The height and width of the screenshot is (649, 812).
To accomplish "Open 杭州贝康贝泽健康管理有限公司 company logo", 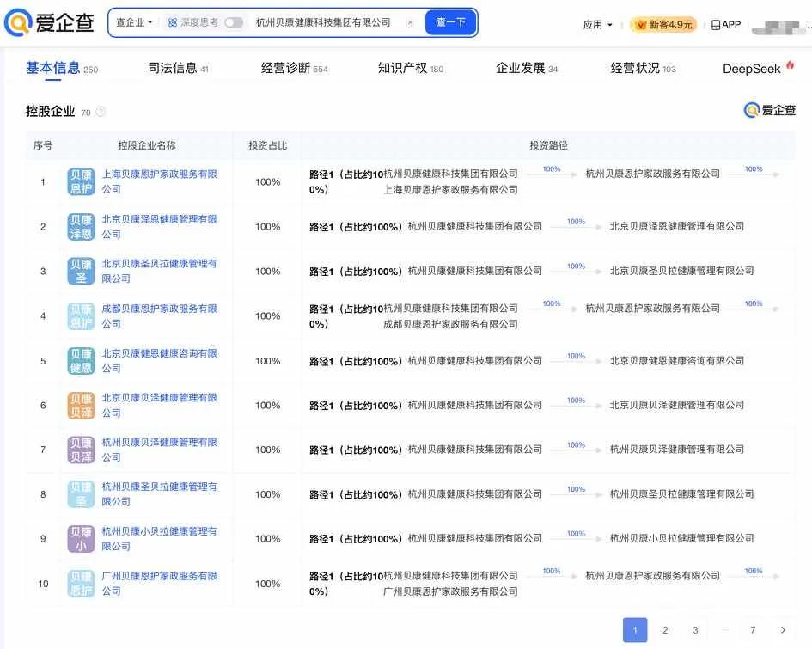I will pyautogui.click(x=82, y=450).
